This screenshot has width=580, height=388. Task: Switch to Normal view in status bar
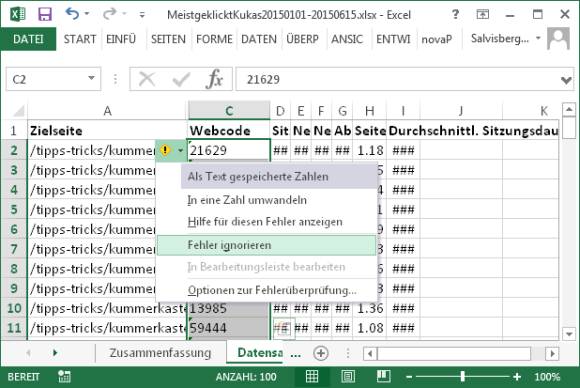pyautogui.click(x=312, y=377)
